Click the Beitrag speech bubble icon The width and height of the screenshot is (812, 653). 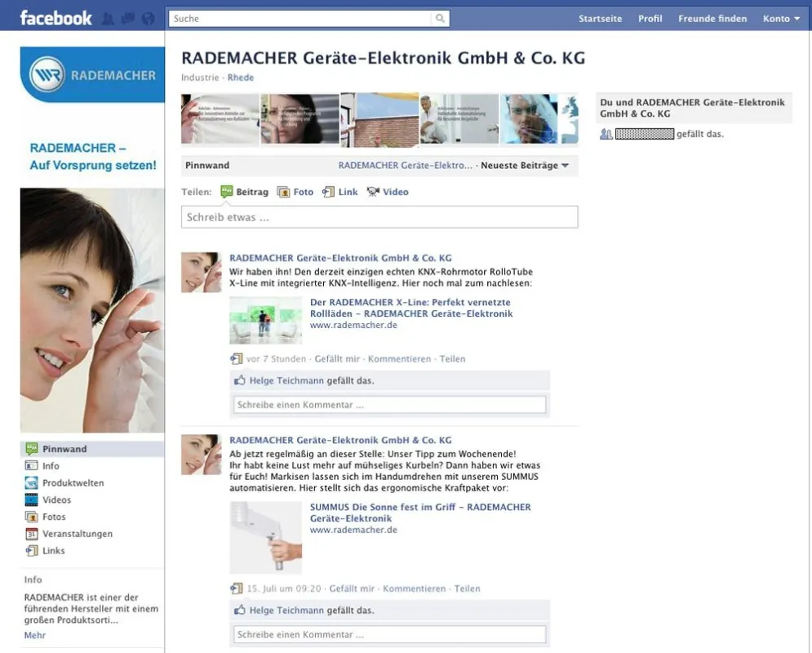tap(226, 192)
